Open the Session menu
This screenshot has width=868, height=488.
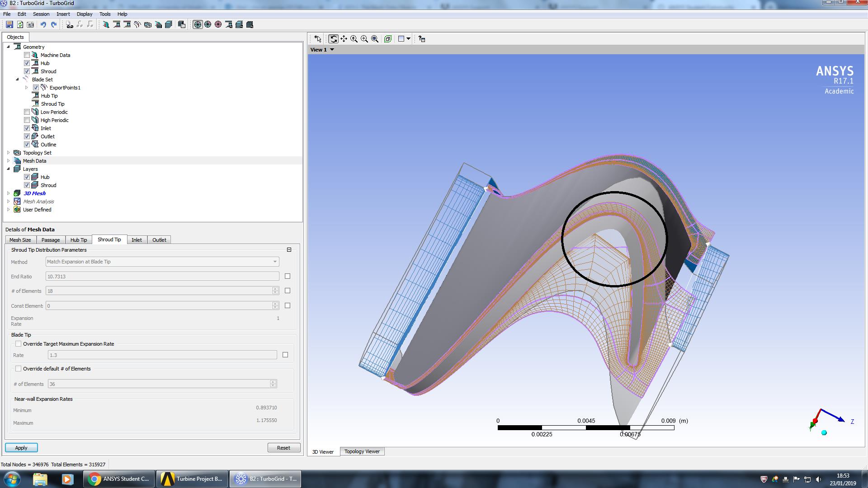(41, 14)
